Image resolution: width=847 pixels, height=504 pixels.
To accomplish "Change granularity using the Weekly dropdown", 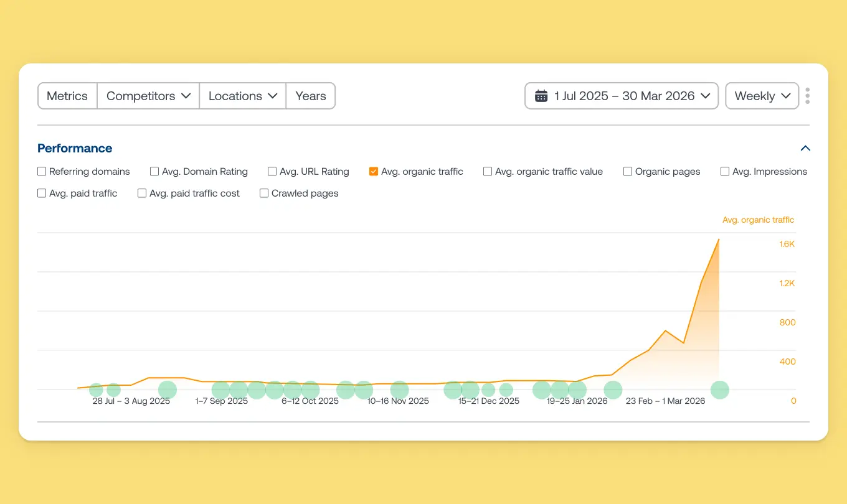I will [761, 96].
